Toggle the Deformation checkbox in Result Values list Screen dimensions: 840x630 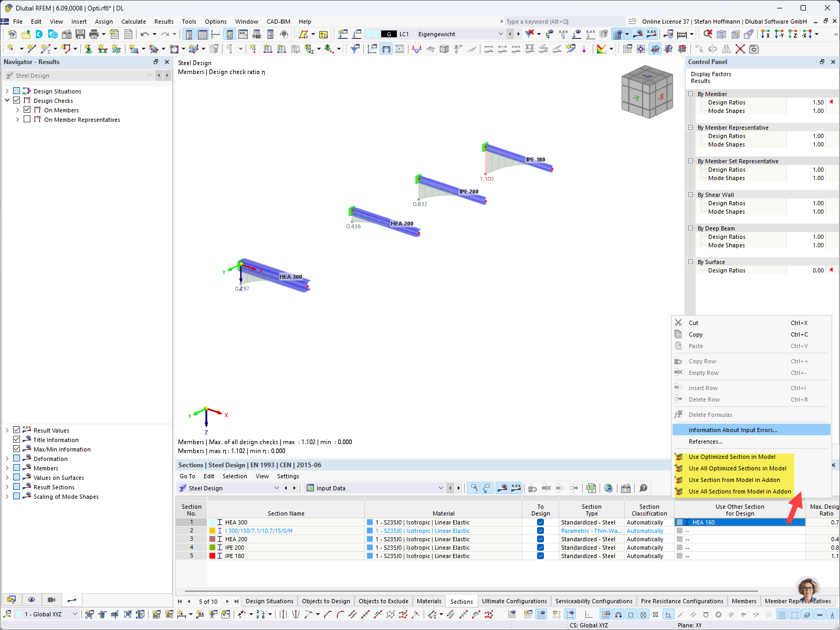click(x=16, y=458)
